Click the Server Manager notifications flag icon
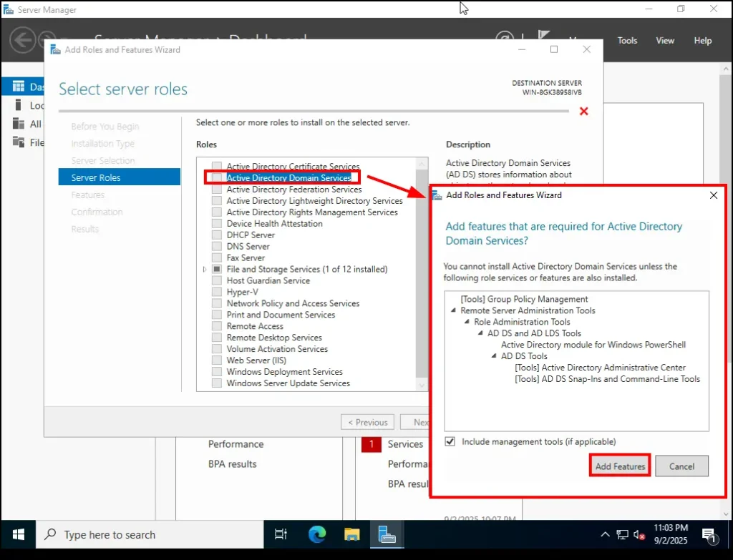Viewport: 733px width, 560px height. pyautogui.click(x=544, y=35)
